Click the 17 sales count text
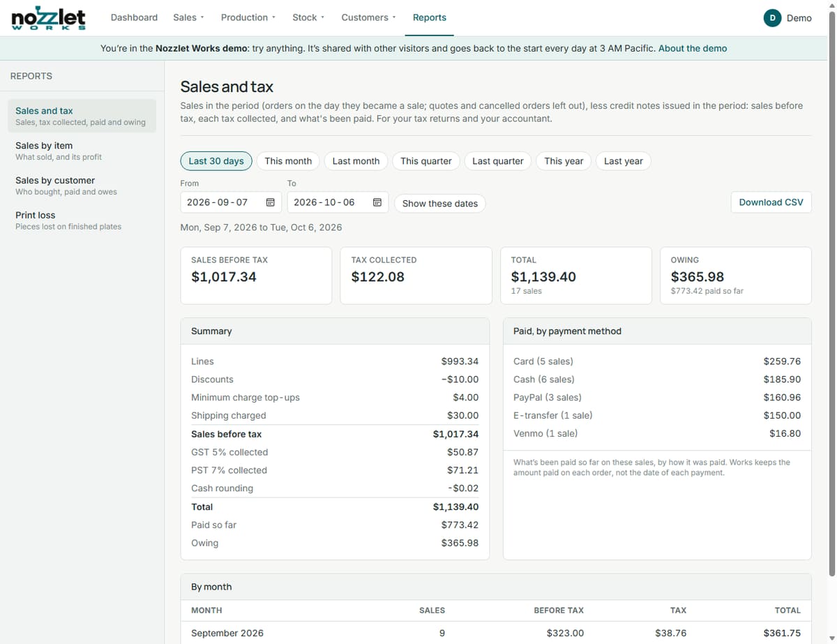 527,291
